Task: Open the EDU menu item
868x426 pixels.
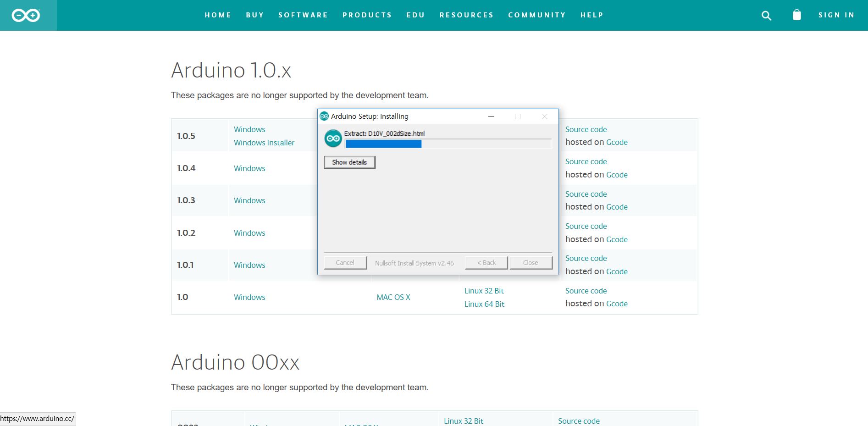Action: (416, 15)
